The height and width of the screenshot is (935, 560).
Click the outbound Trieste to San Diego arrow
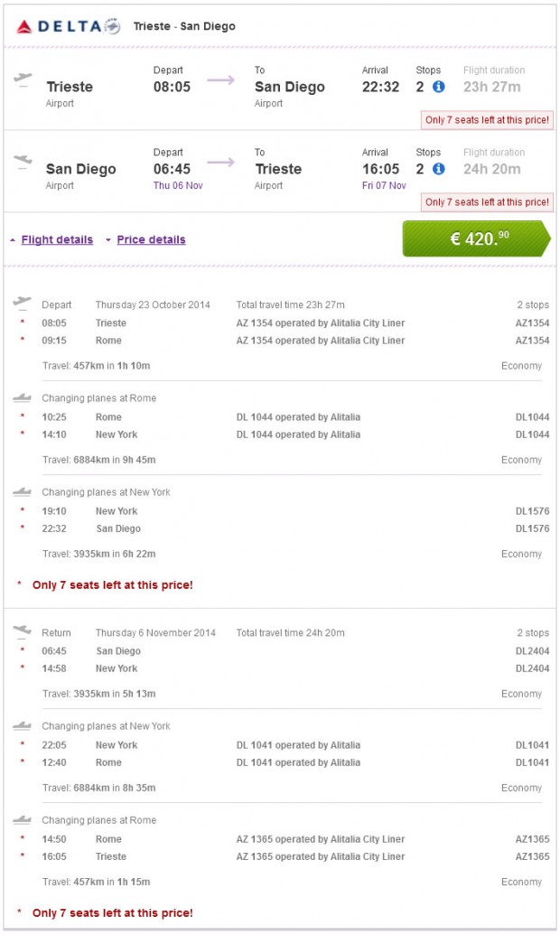[x=220, y=80]
